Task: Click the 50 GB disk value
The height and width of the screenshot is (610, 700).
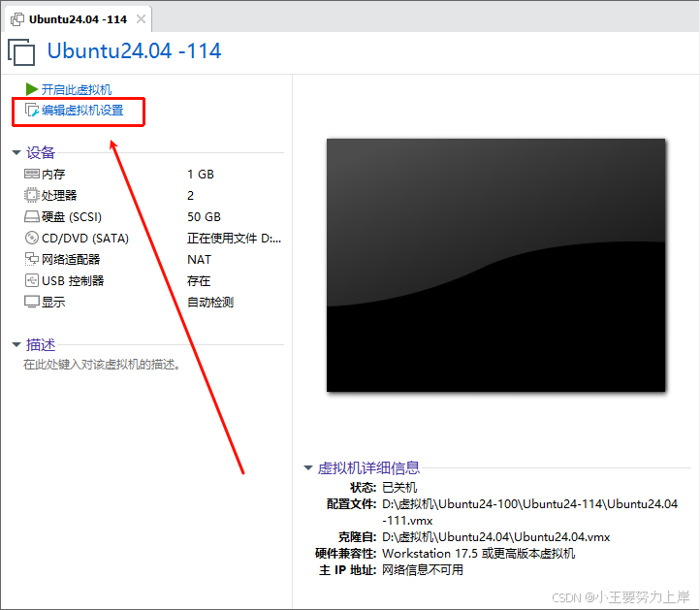Action: coord(204,217)
